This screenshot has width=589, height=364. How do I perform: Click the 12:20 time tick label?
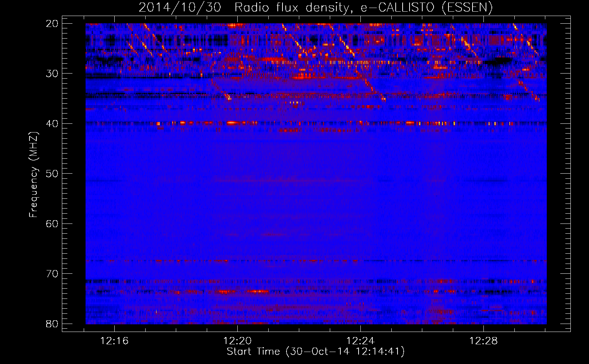(x=238, y=341)
